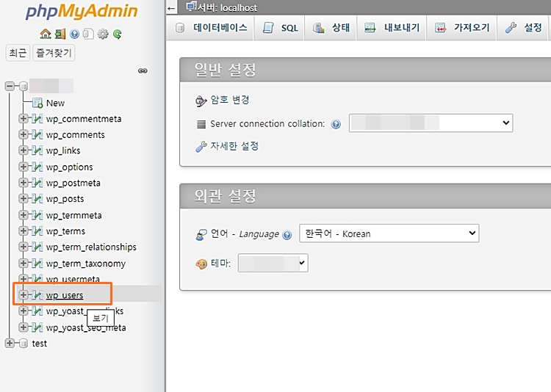Open the 한국어 - Korean language dropdown
This screenshot has height=392, width=551.
point(389,233)
